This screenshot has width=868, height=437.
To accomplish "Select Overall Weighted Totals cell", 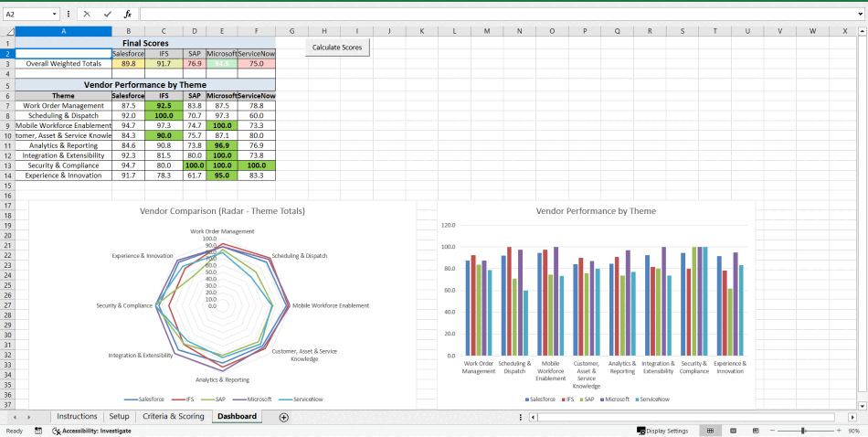I will coord(64,64).
